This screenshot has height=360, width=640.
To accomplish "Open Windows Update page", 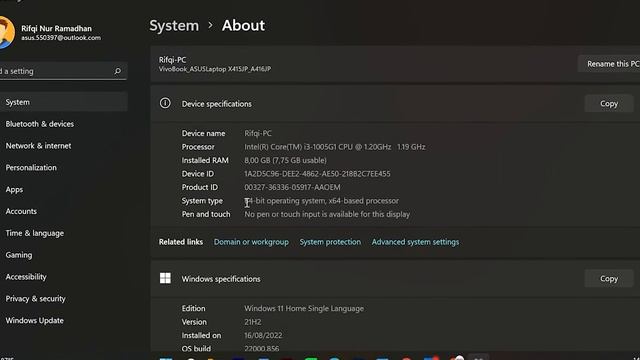I will pos(35,320).
